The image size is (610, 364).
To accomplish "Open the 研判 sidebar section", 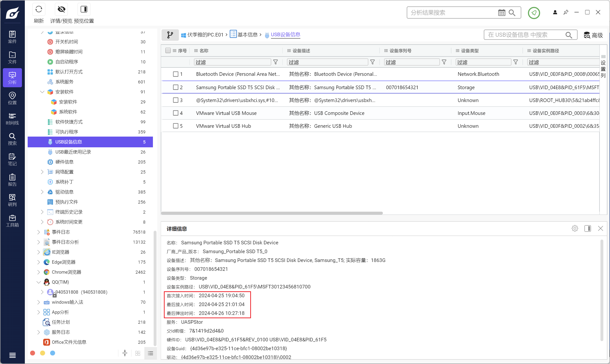I will (12, 200).
